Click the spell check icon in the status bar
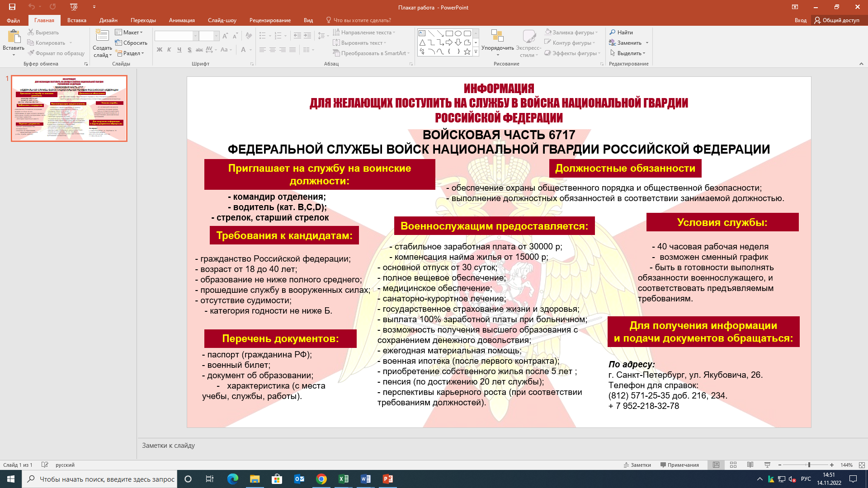 click(x=45, y=465)
